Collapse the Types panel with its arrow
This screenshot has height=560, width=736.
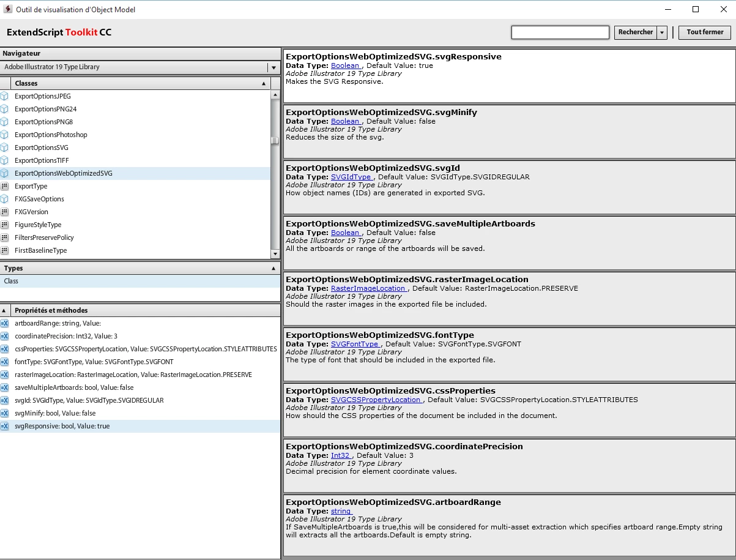point(273,268)
